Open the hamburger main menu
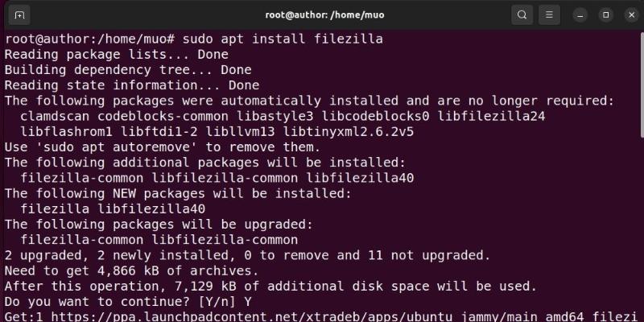644x322 pixels. click(549, 14)
